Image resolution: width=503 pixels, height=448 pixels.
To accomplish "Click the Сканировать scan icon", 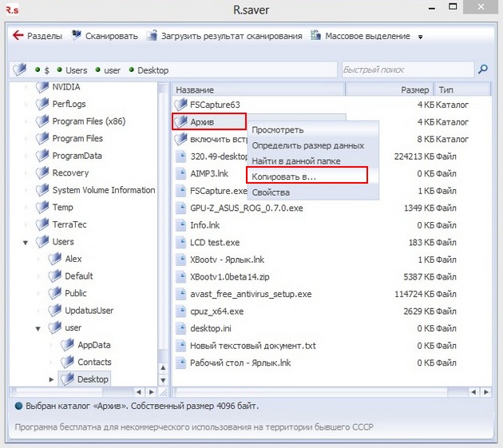I will pos(77,35).
